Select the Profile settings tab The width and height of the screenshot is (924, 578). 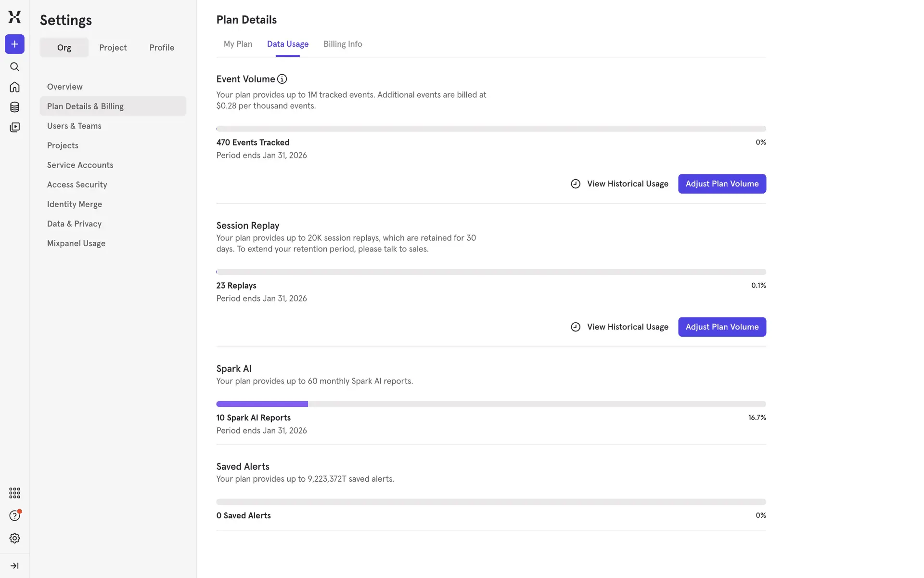point(162,47)
